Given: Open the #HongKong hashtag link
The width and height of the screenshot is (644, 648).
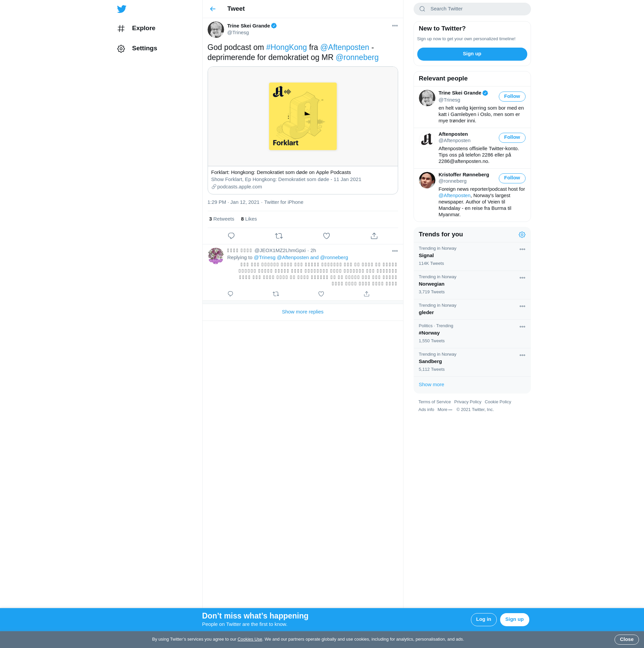Looking at the screenshot, I should point(286,47).
